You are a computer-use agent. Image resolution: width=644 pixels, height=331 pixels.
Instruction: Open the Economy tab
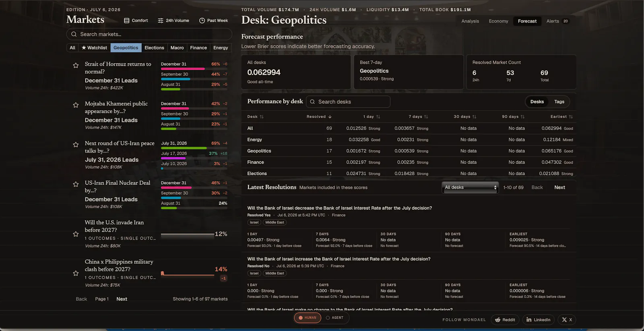pyautogui.click(x=498, y=21)
